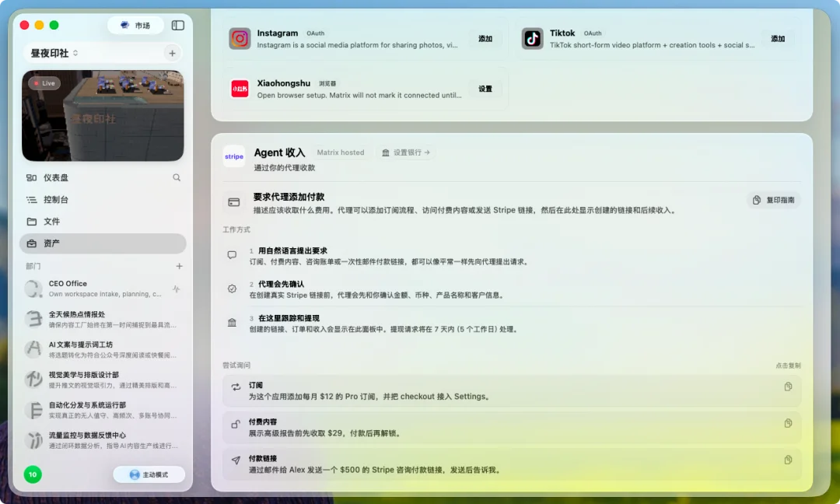Click the 在这里跟踪和提现 step title

point(289,318)
